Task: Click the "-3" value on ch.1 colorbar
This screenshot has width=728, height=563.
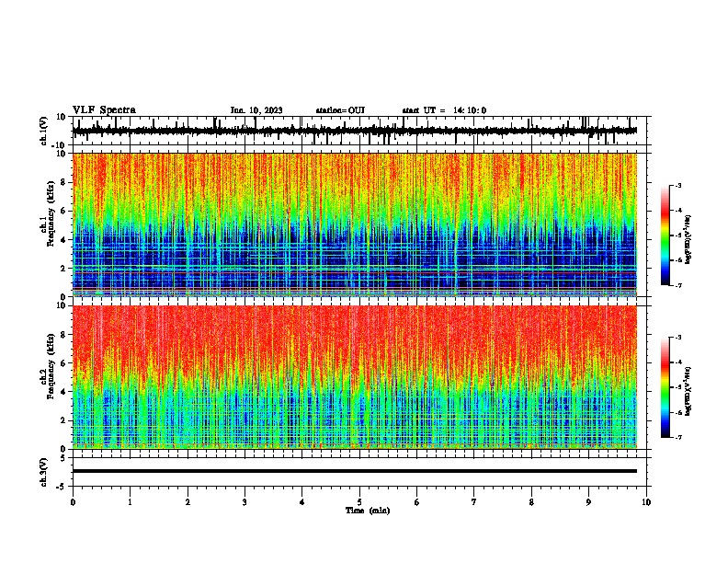Action: [678, 185]
